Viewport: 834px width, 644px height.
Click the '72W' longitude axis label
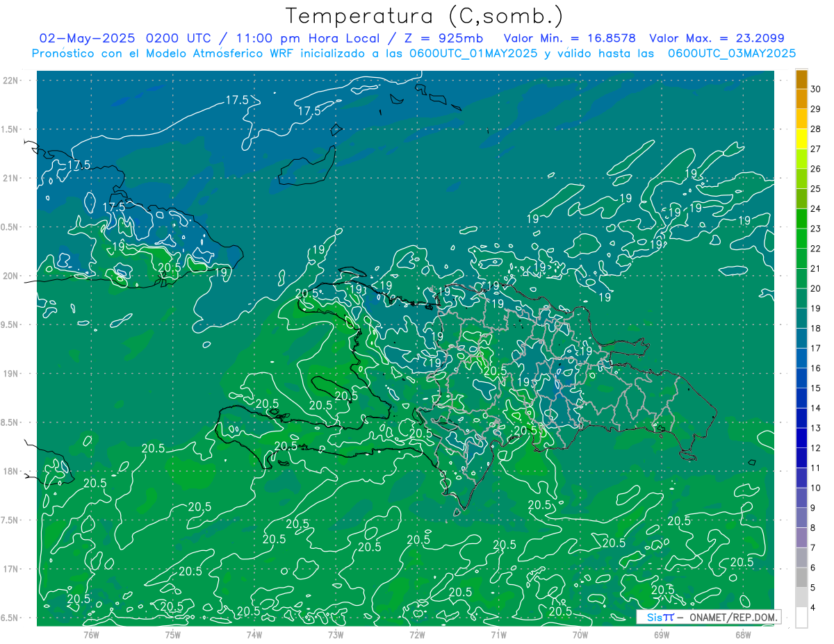pos(417,634)
